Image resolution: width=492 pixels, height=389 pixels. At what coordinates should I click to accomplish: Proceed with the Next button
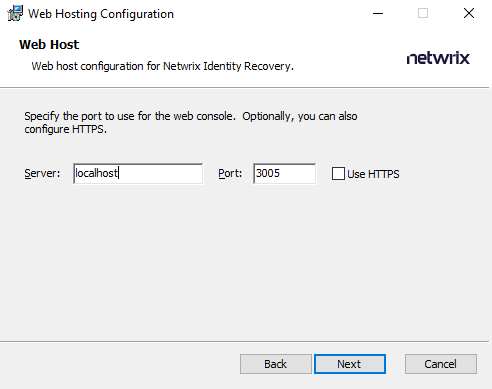point(350,364)
